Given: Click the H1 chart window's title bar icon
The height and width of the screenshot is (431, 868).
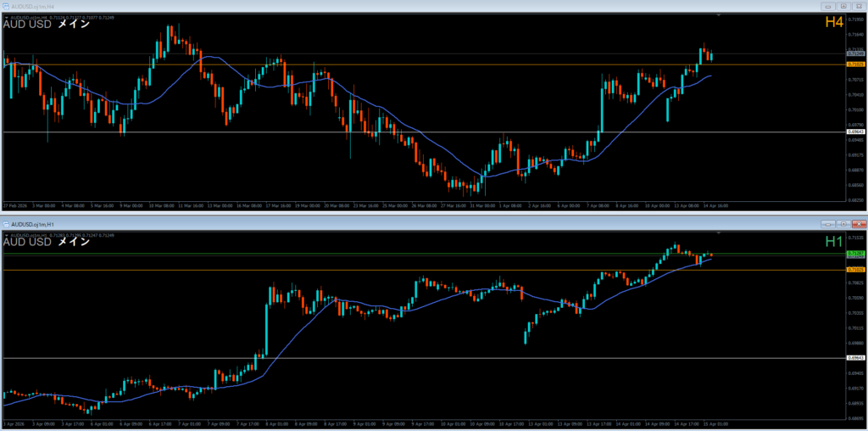Looking at the screenshot, I should (x=5, y=224).
